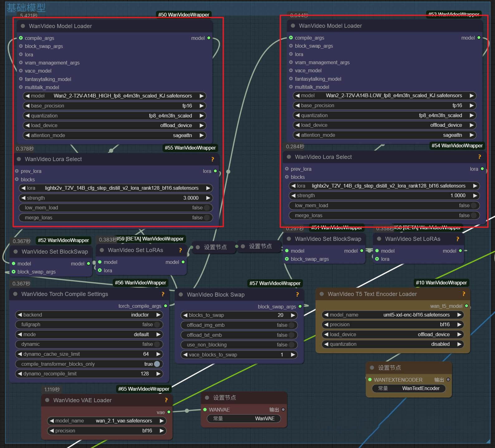The image size is (495, 448).
Task: Click the #56 WanVideoWrapper badge
Action: (x=140, y=283)
